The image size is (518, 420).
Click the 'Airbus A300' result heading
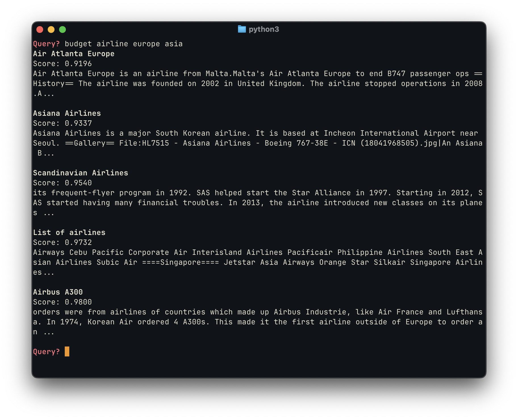pos(58,292)
